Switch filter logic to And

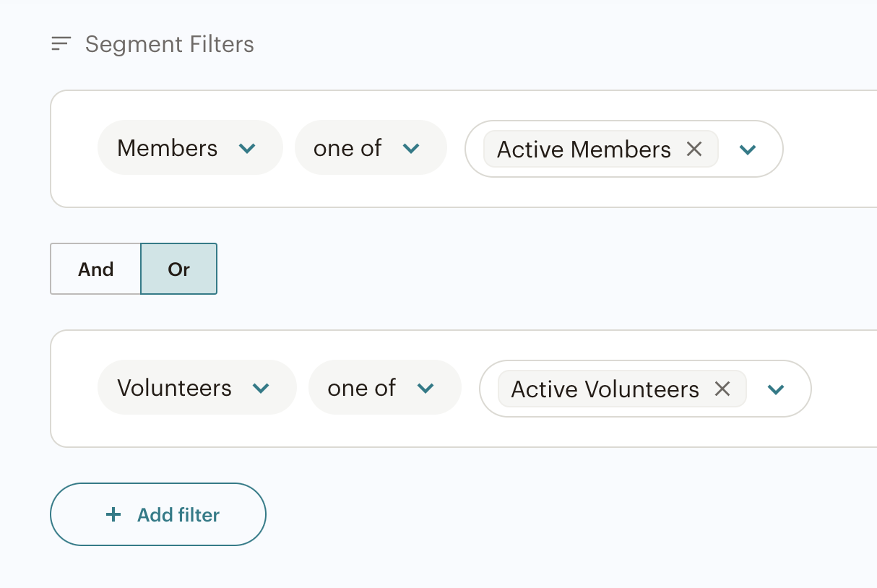[x=96, y=269]
